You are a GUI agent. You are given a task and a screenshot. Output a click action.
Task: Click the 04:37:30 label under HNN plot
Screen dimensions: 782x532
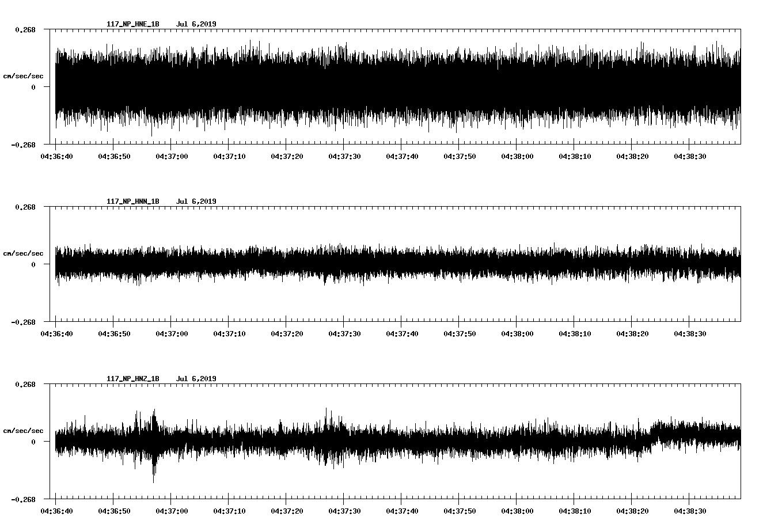344,333
